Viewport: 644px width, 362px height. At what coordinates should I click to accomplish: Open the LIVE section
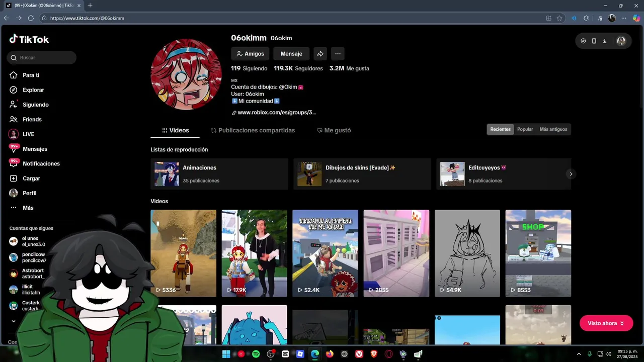point(22,134)
